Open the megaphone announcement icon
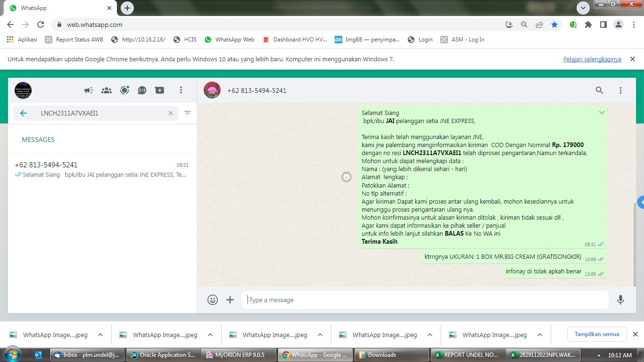644x362 pixels. pos(89,90)
